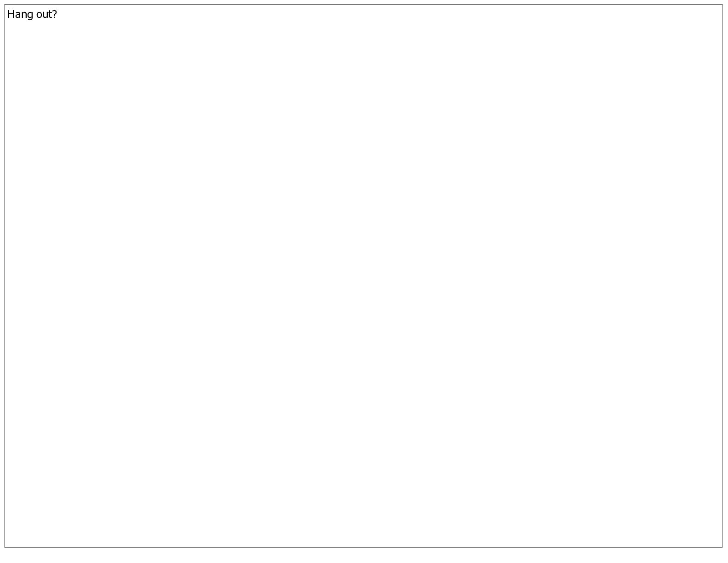Click the letter t before the question mark
This screenshot has width=728, height=563.
click(50, 14)
